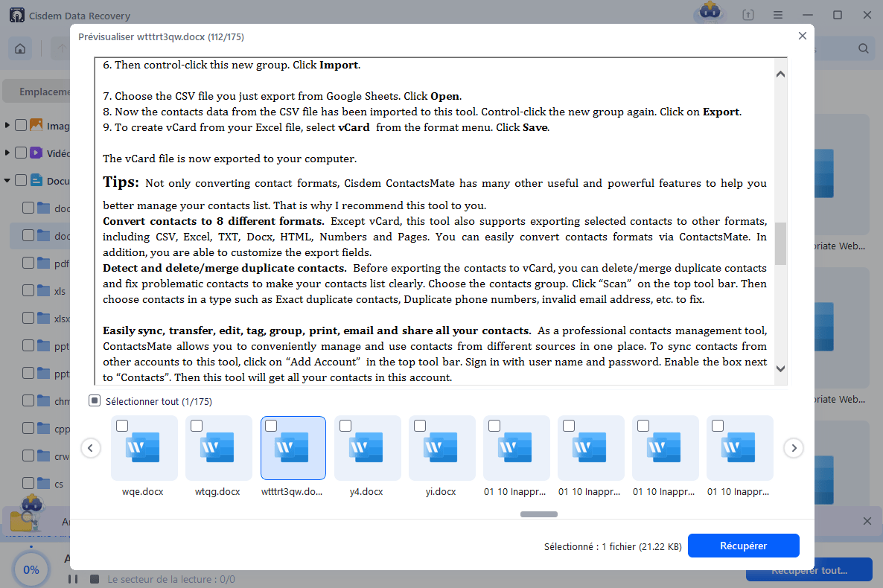Click the file name label yi.docx

pyautogui.click(x=440, y=492)
